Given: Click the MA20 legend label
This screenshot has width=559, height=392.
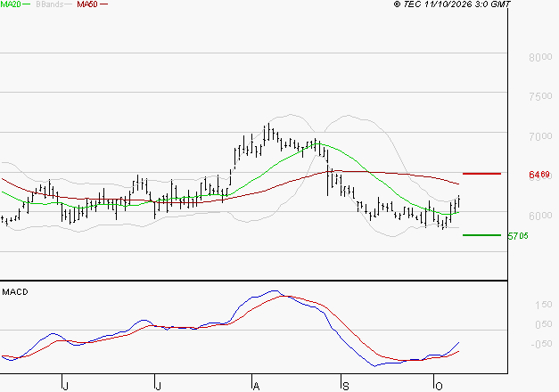Looking at the screenshot, I should (11, 4).
